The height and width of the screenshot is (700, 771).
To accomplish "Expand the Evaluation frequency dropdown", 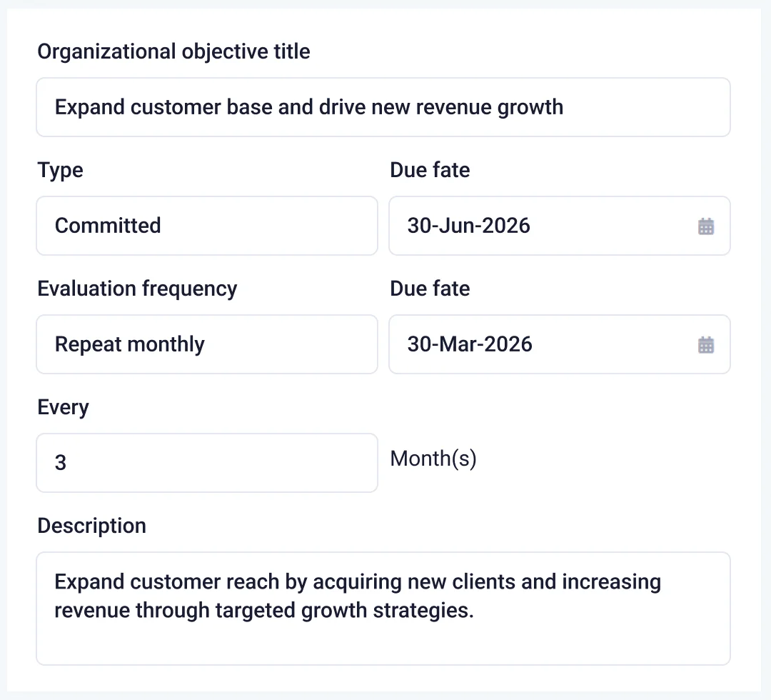I will point(206,344).
